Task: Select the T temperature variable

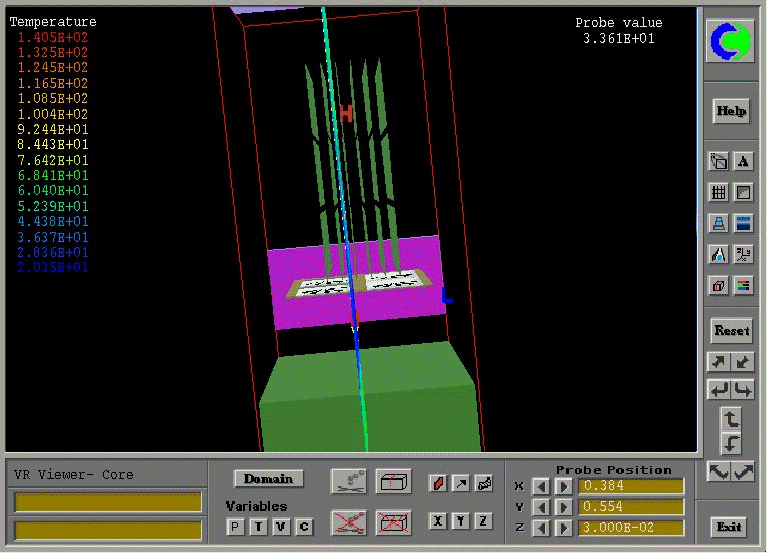Action: 258,525
